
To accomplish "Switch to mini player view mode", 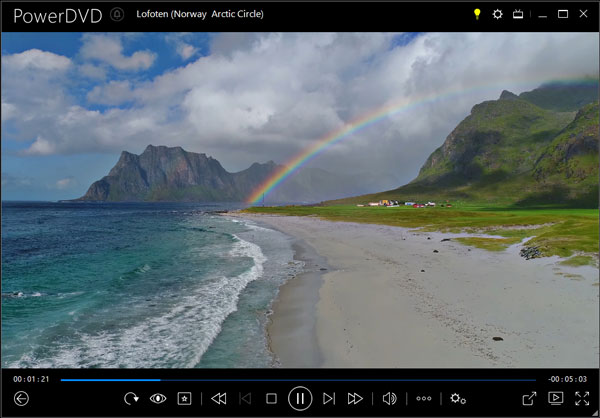I will (555, 398).
